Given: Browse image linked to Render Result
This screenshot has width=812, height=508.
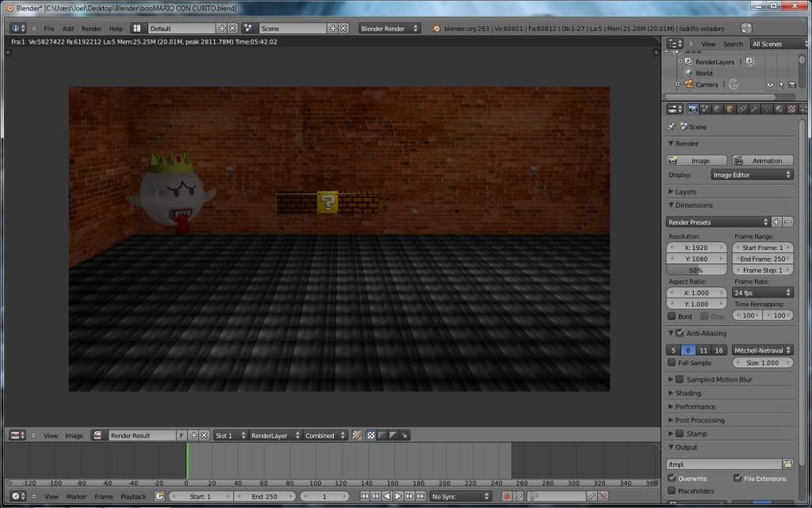Looking at the screenshot, I should (98, 436).
